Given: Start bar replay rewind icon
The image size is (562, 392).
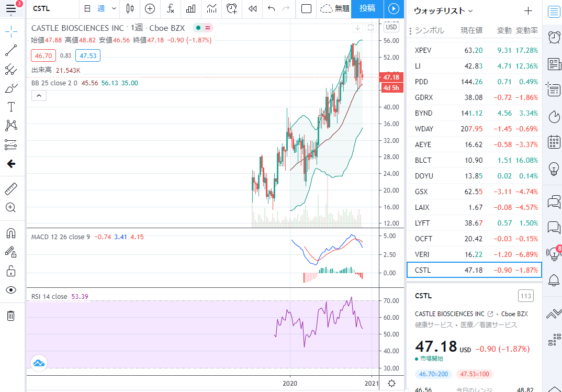Looking at the screenshot, I should coord(253,8).
